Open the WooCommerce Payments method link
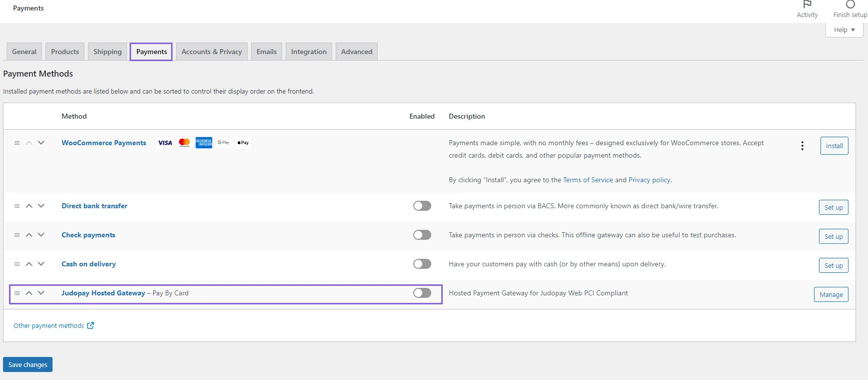Image resolution: width=868 pixels, height=380 pixels. [x=104, y=143]
